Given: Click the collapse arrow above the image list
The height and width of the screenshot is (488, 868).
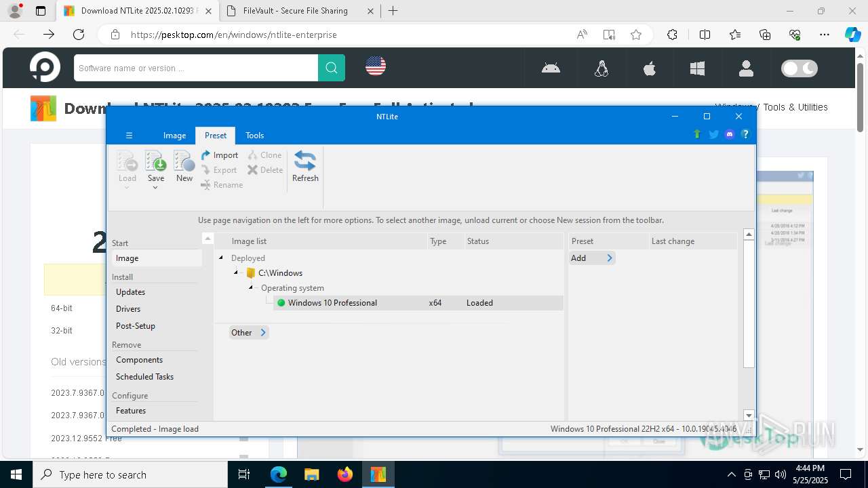Looking at the screenshot, I should (208, 239).
